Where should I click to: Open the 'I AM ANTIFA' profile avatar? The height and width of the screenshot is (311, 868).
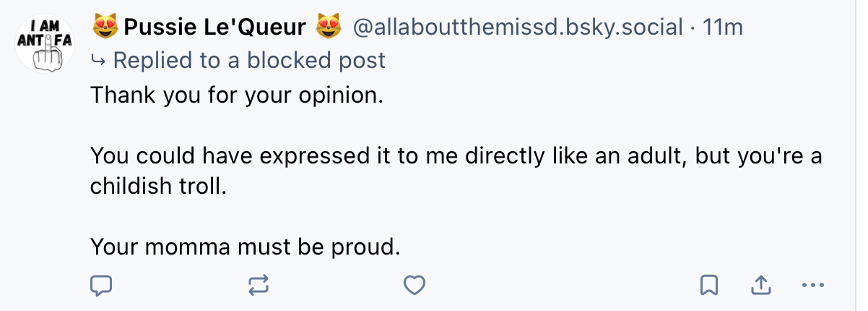click(45, 43)
